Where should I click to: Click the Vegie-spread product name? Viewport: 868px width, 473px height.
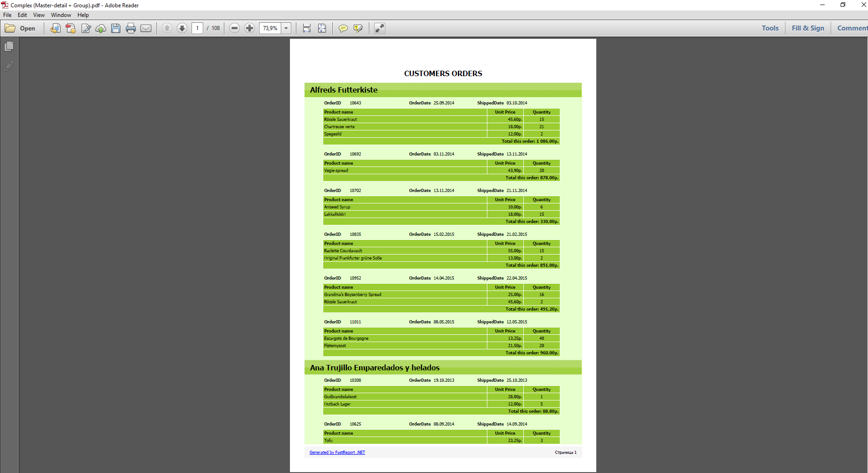(x=336, y=171)
